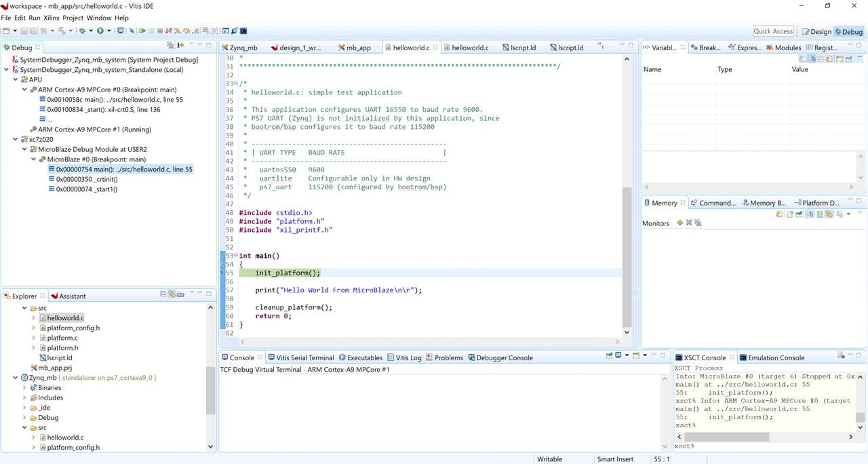This screenshot has width=868, height=464.
Task: Open the Xilinx menu
Action: coord(51,18)
